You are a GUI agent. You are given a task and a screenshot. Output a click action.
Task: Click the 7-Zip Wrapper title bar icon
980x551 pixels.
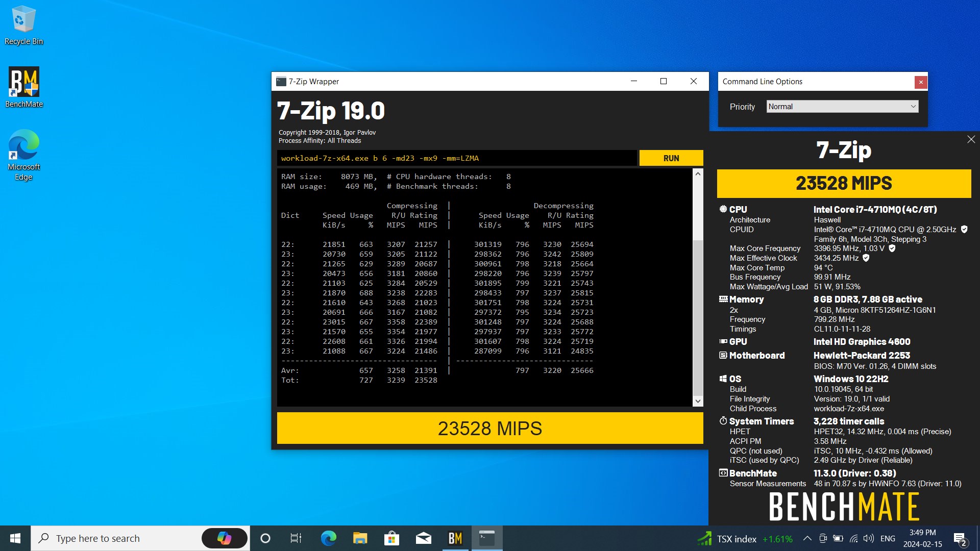coord(281,81)
